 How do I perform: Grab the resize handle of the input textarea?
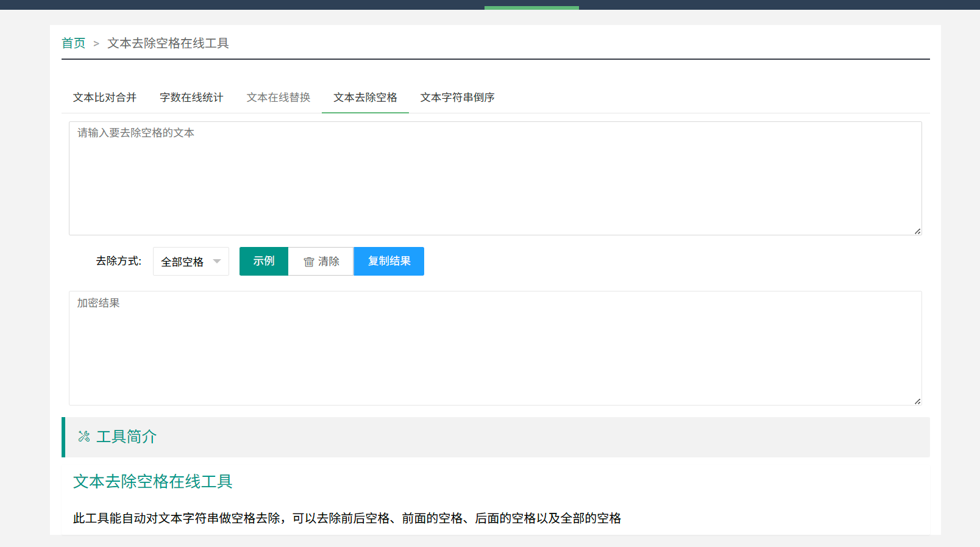point(917,231)
